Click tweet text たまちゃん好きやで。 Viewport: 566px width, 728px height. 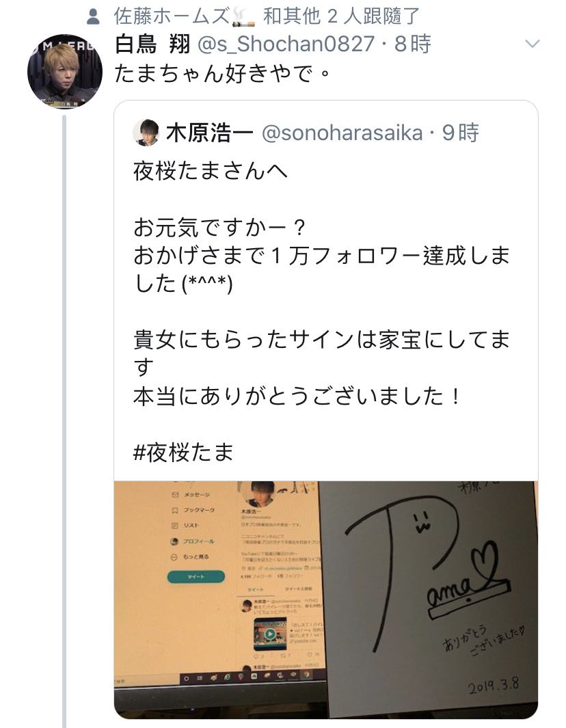click(x=222, y=73)
